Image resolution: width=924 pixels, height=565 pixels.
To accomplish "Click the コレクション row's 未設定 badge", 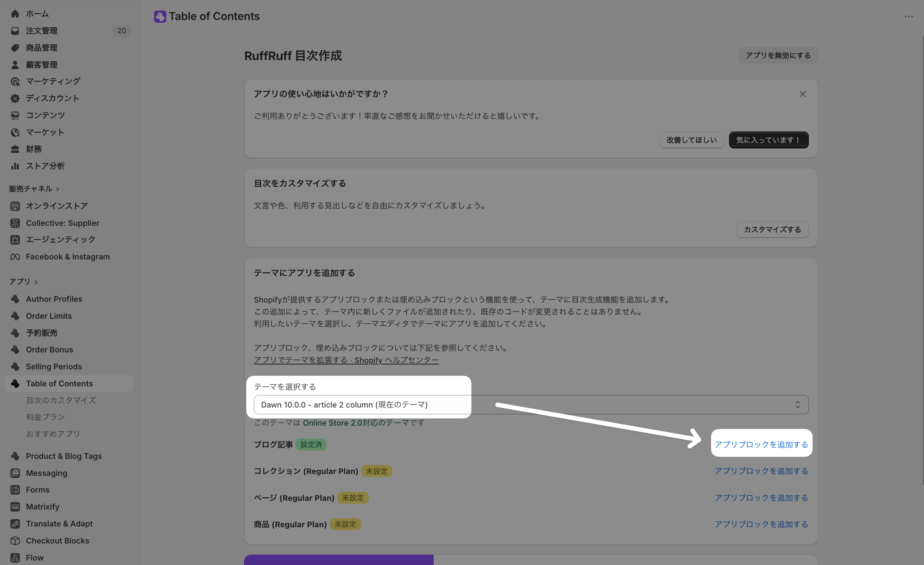I will coord(377,471).
